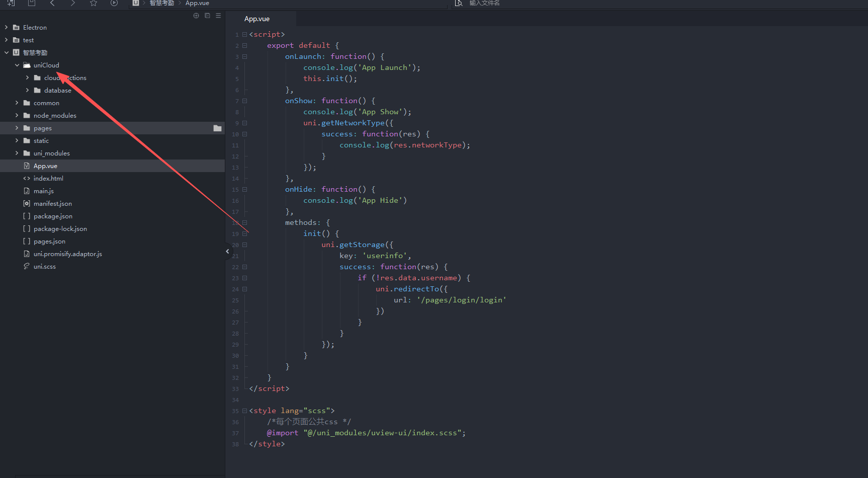
Task: Select the App.vue editor tab
Action: tap(257, 19)
